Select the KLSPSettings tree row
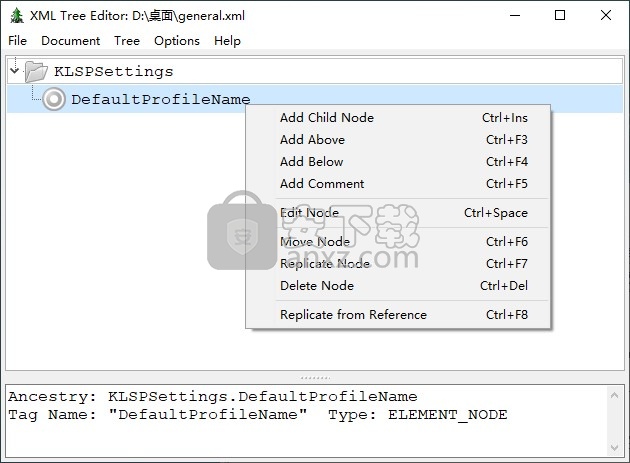The width and height of the screenshot is (630, 463). pos(315,71)
